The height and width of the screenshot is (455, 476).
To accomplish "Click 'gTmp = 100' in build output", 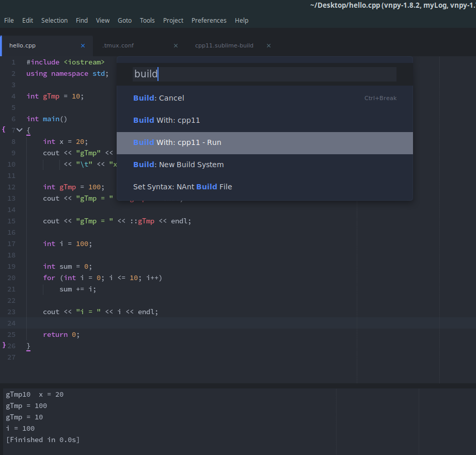I will pyautogui.click(x=26, y=406).
